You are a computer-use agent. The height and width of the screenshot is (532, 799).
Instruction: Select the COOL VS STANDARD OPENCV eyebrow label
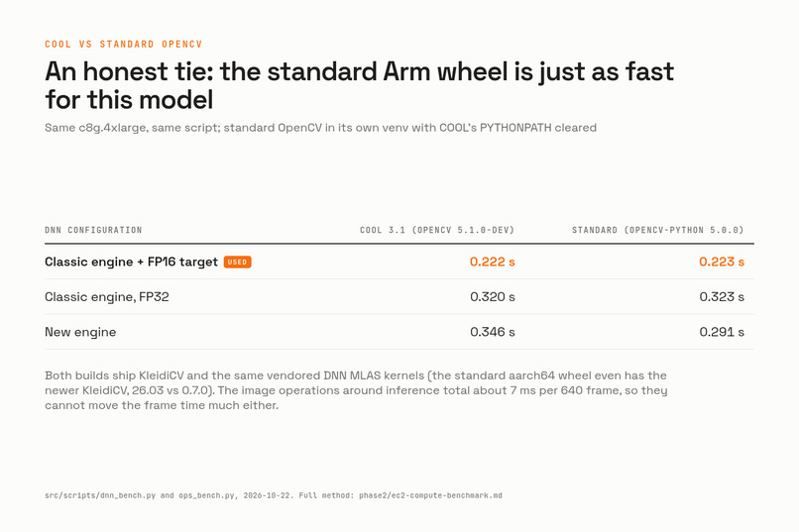click(x=124, y=45)
